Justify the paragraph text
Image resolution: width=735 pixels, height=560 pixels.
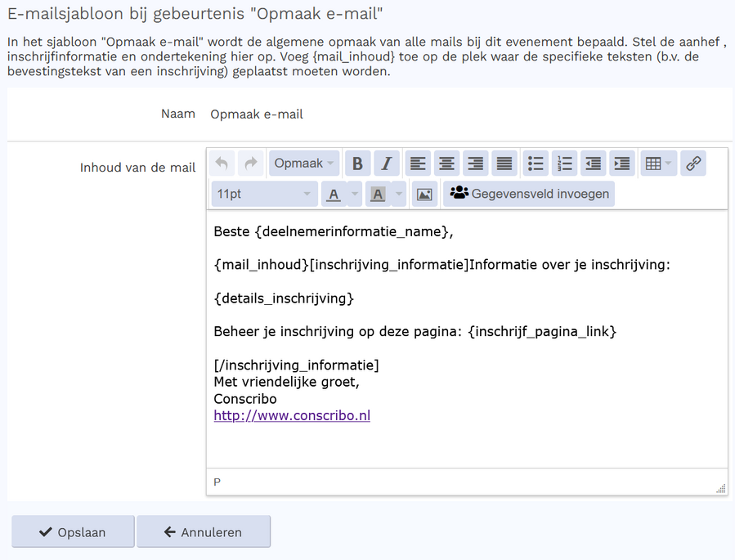[x=504, y=163]
